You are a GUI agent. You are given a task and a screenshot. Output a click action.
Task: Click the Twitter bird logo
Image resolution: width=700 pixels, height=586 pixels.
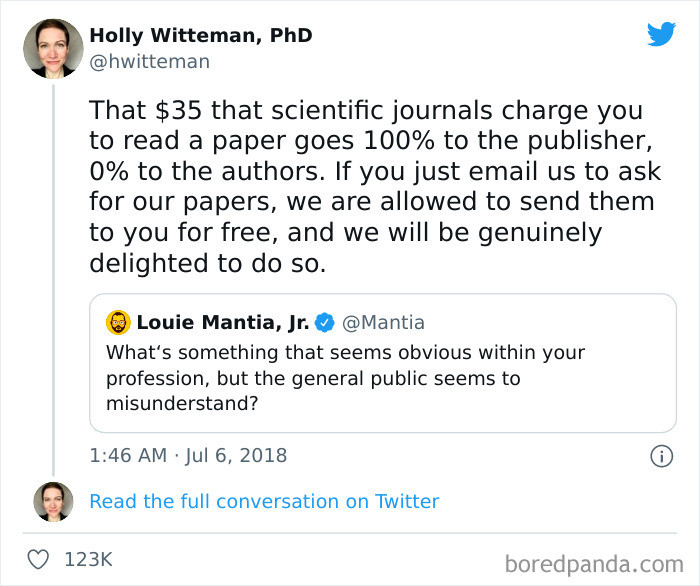(x=661, y=34)
